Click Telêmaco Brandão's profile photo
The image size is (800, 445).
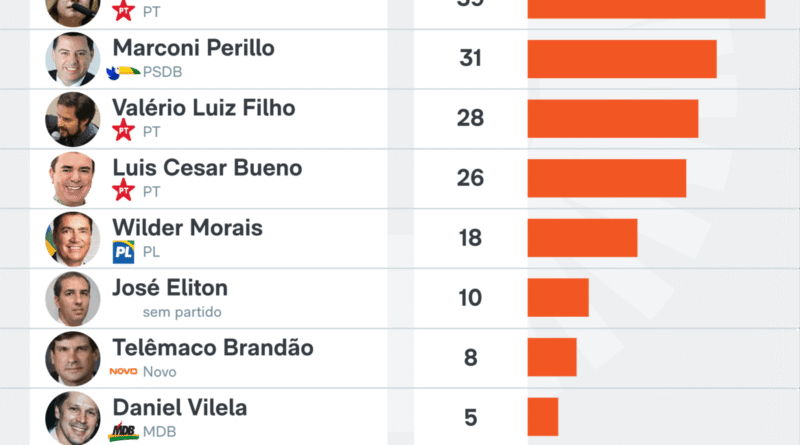[x=72, y=359]
